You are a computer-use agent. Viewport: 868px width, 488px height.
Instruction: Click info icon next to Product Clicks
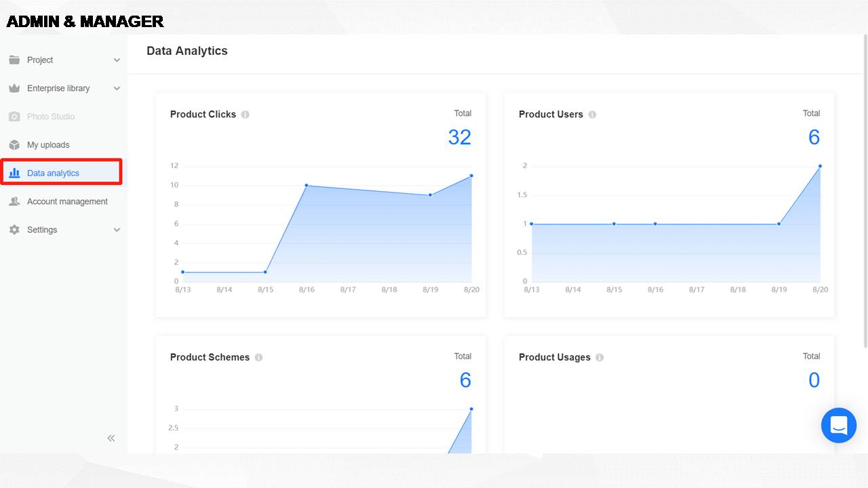[x=245, y=115]
